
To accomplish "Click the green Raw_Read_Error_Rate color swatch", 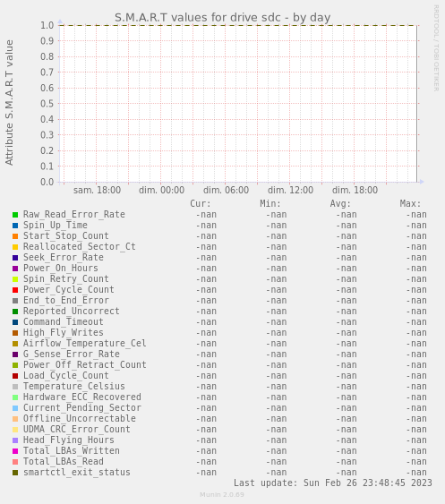I will coord(15,215).
